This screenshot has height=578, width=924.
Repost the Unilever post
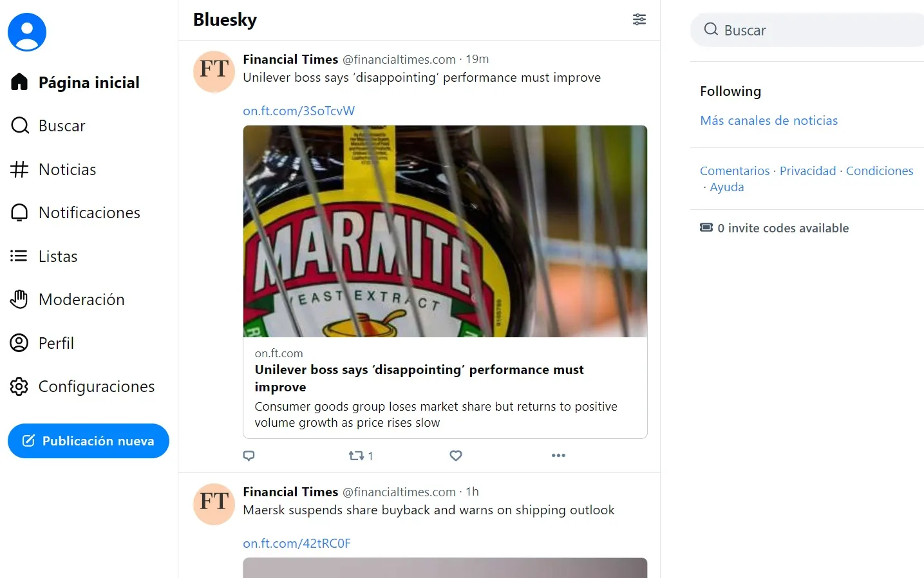(x=356, y=456)
